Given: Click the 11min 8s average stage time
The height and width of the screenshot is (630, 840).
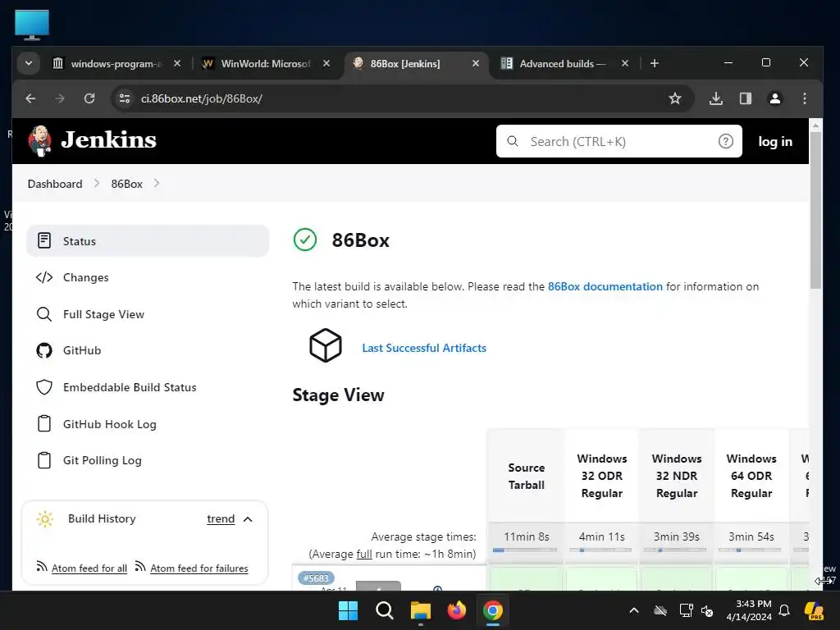Looking at the screenshot, I should click(527, 536).
